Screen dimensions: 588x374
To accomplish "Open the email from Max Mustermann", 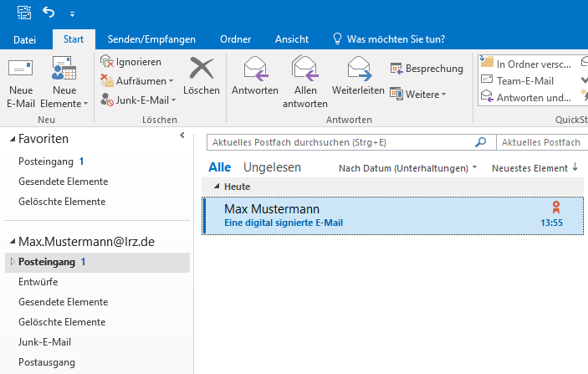I will [x=376, y=215].
